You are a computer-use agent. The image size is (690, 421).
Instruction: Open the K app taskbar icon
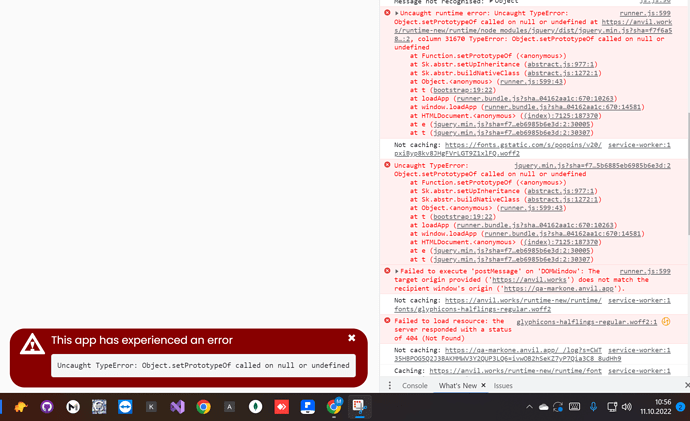pos(151,407)
